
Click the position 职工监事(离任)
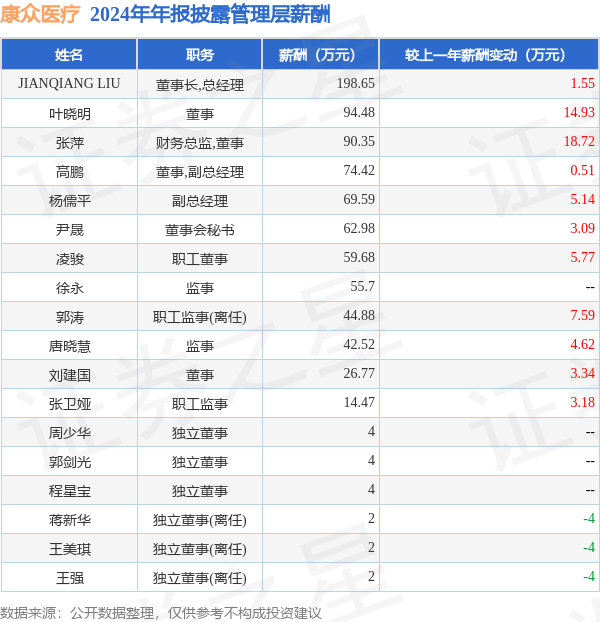click(199, 317)
